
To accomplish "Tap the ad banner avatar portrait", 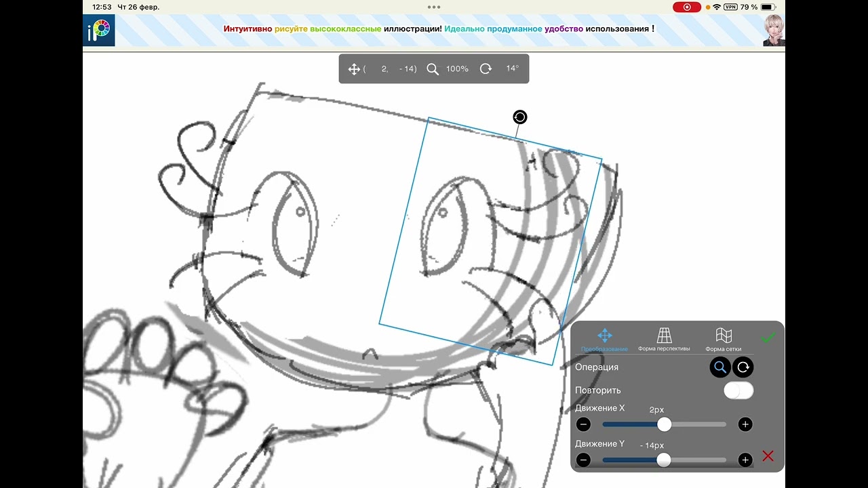I will (774, 30).
